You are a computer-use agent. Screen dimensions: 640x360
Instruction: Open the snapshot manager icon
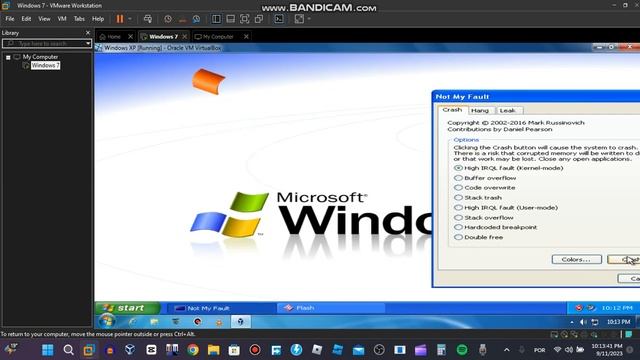coord(196,19)
